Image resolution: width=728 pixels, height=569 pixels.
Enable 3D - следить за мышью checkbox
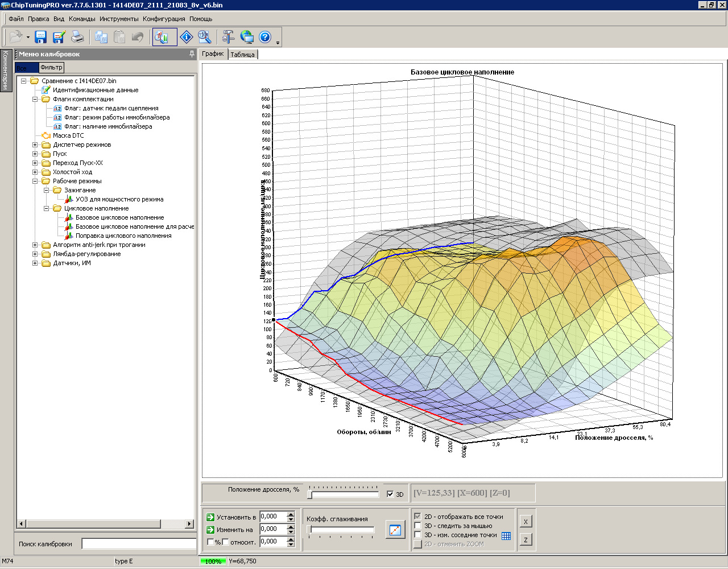[418, 526]
